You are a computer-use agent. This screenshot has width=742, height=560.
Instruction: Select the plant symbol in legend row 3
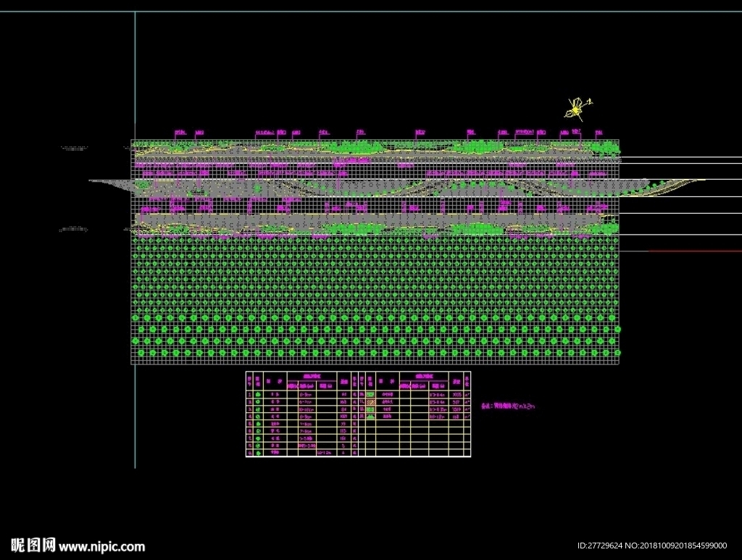pyautogui.click(x=258, y=409)
